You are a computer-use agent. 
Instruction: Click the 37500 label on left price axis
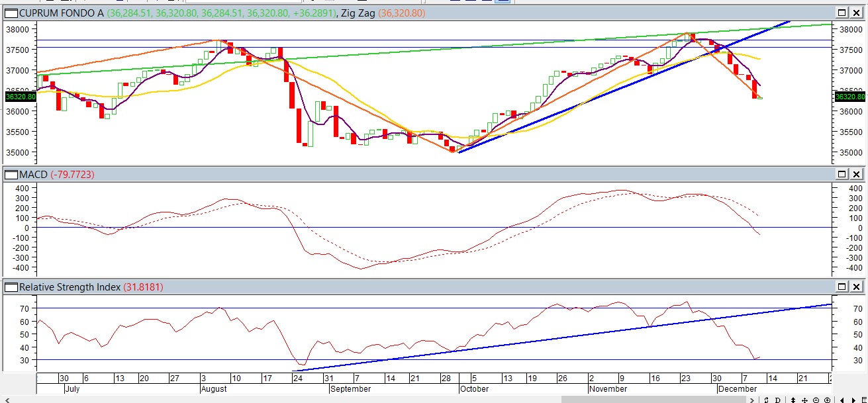pos(19,50)
